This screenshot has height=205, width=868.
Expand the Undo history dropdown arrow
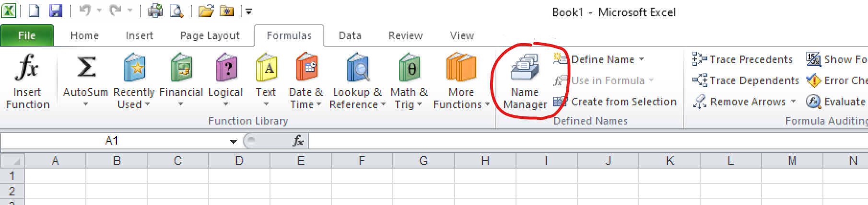[99, 11]
